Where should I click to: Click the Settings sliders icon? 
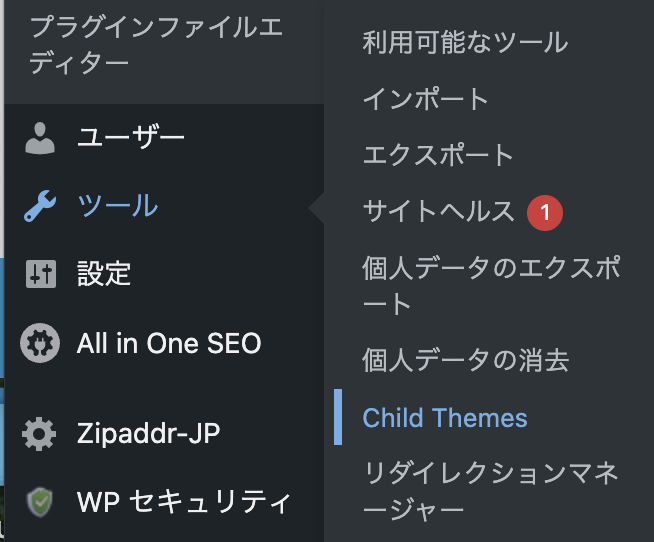tap(40, 273)
